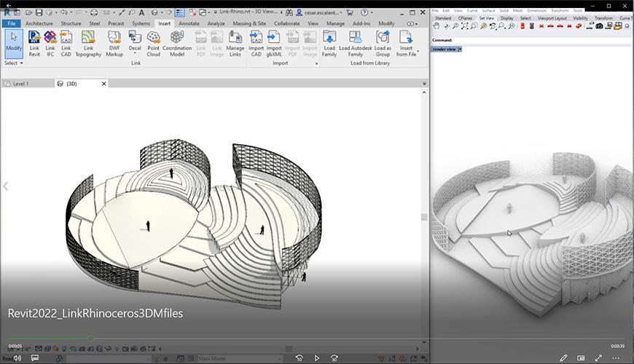Click the Save icon in Revit toolbar

pos(39,13)
